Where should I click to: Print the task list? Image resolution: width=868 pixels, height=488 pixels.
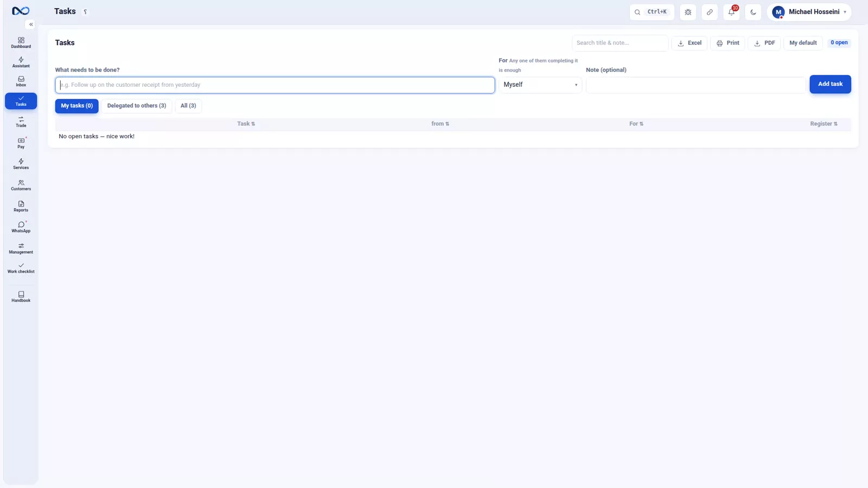click(x=727, y=43)
